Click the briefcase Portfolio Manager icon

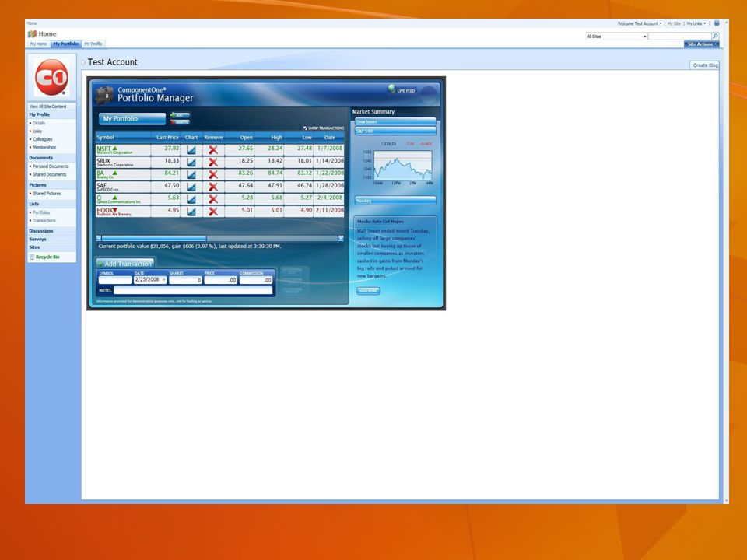coord(104,94)
